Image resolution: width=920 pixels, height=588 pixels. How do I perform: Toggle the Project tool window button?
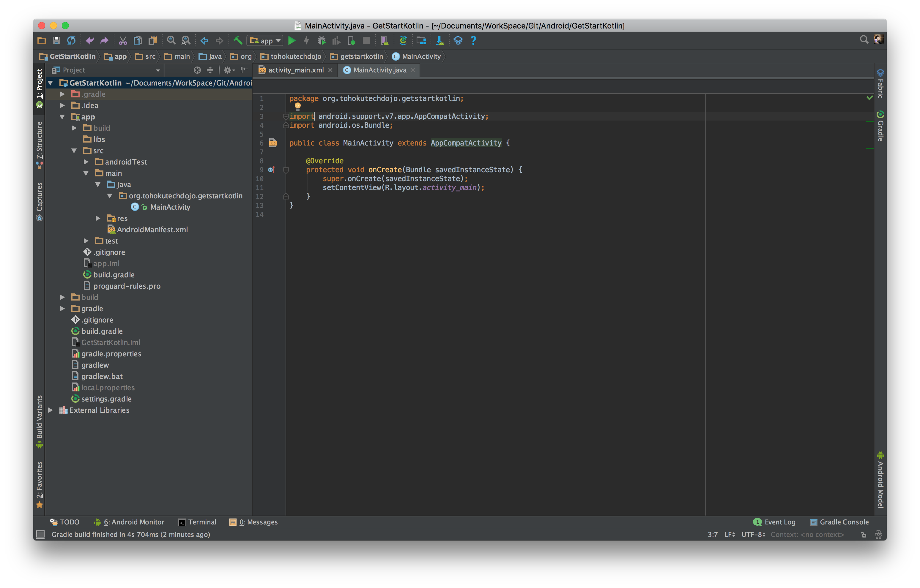tap(39, 88)
